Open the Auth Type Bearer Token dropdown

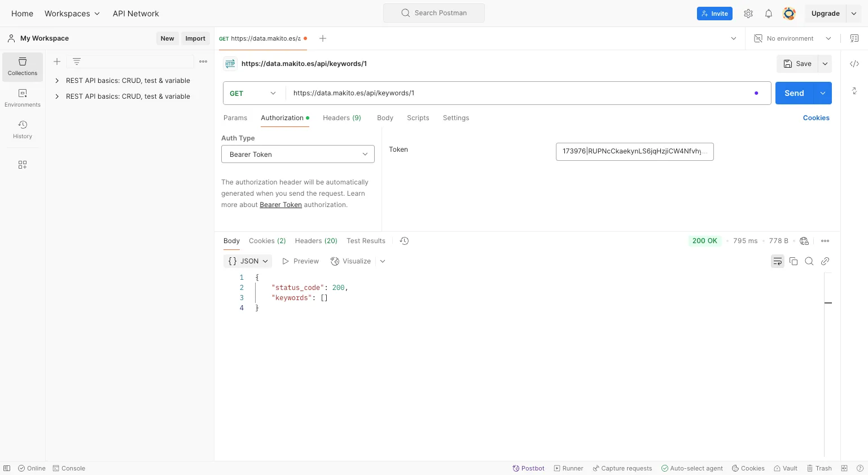[297, 154]
